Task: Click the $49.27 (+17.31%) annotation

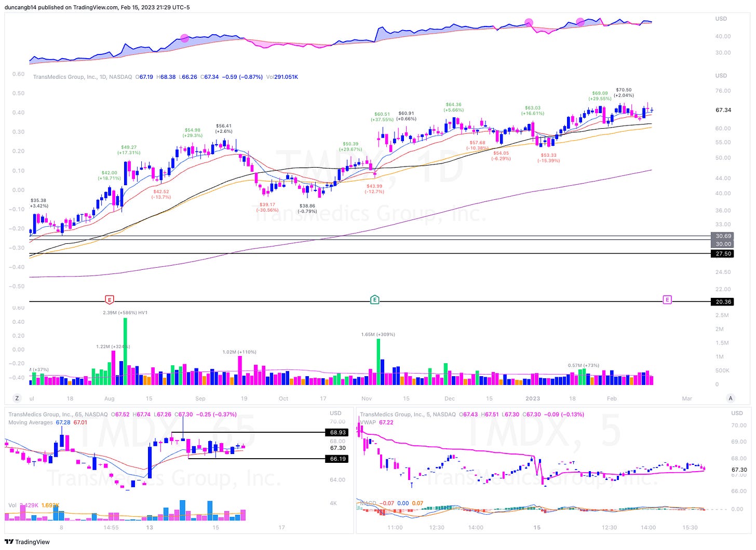Action: pyautogui.click(x=129, y=149)
